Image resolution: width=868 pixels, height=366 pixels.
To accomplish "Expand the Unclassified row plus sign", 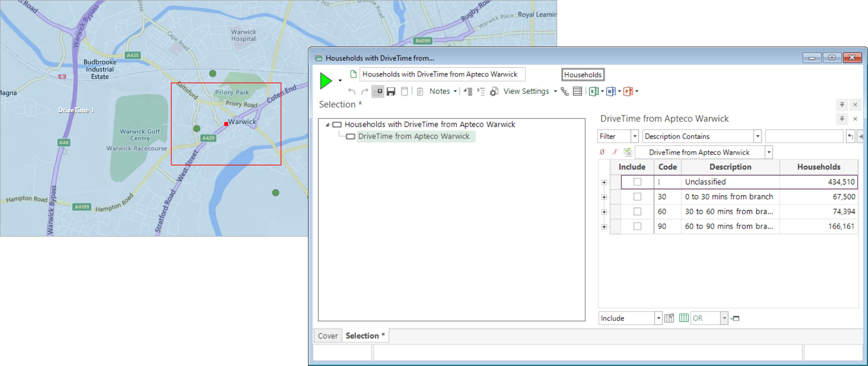I will (604, 182).
